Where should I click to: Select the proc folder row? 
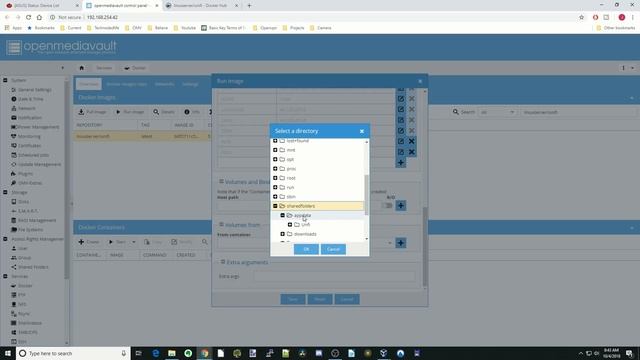[x=318, y=169]
